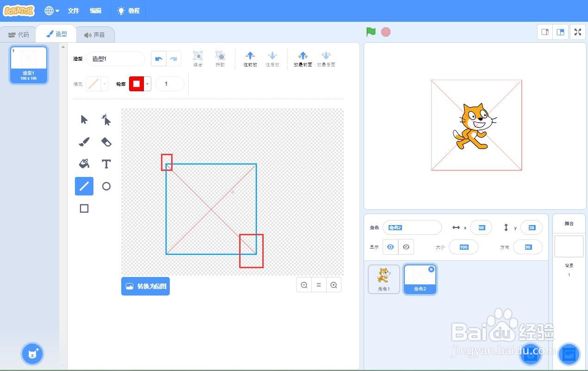
Task: Click the 转换为位图 button
Action: tap(145, 286)
